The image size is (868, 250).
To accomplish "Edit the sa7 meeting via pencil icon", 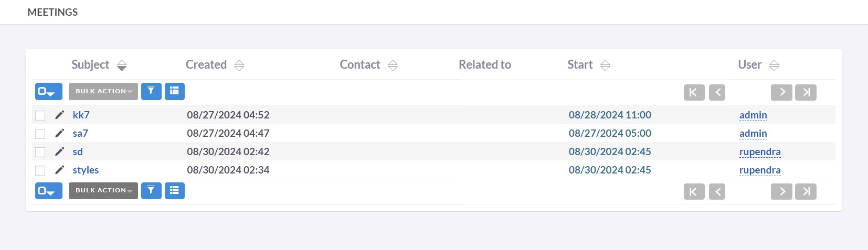I will (60, 133).
